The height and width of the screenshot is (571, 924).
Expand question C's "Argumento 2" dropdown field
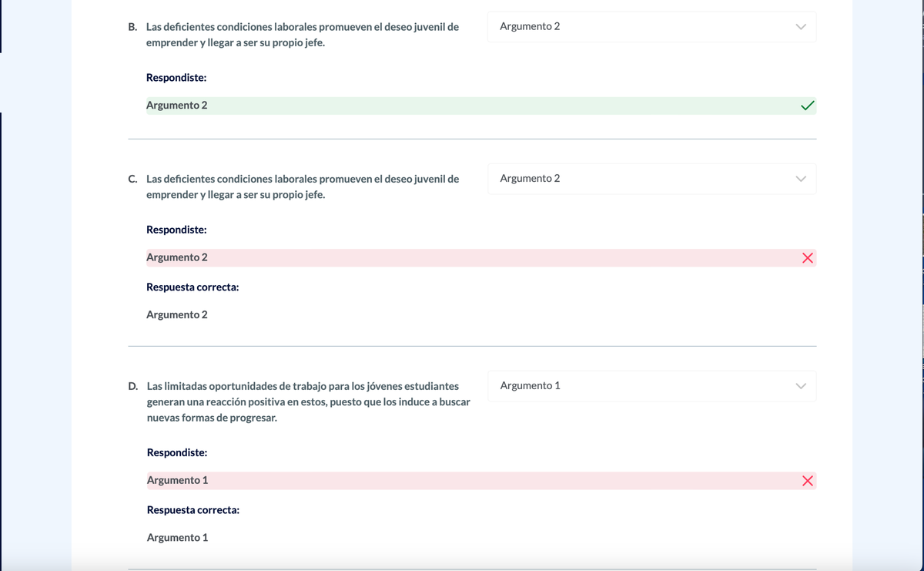pos(651,179)
